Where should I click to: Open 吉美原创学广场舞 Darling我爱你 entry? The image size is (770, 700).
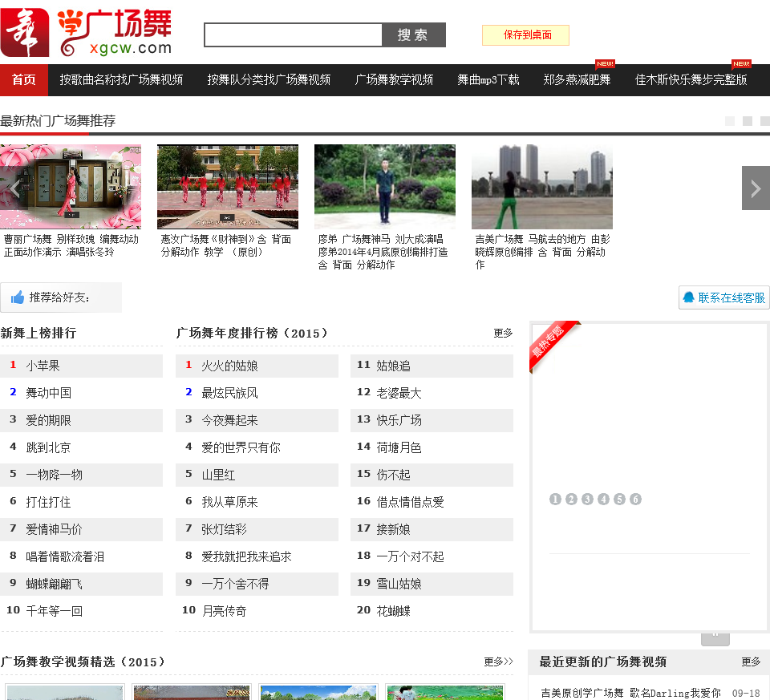pos(630,693)
